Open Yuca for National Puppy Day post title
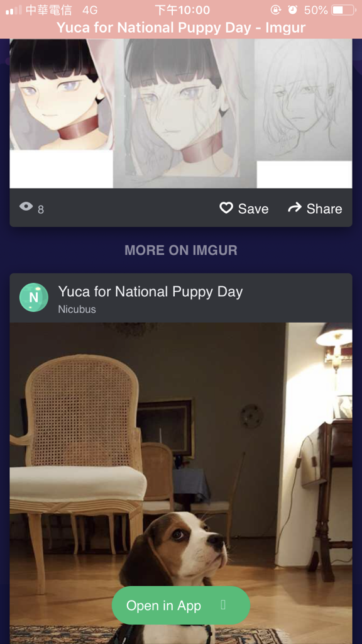362x644 pixels. [x=150, y=292]
